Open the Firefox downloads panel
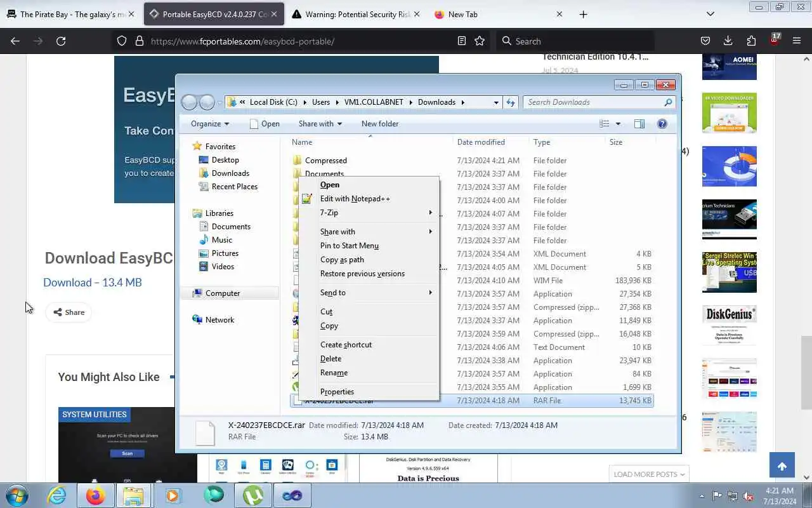 728,41
